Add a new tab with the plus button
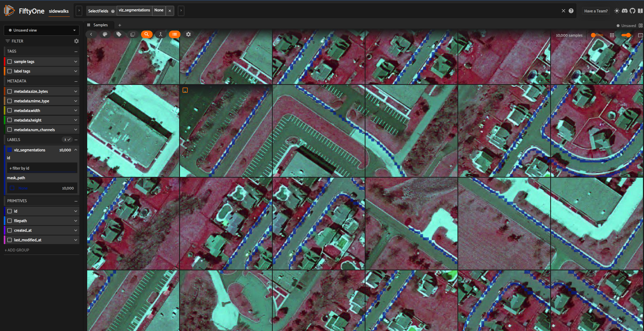644x331 pixels. point(120,25)
